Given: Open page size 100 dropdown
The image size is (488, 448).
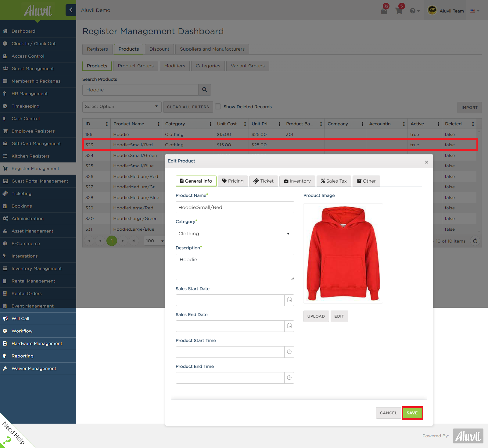Looking at the screenshot, I should coord(155,241).
